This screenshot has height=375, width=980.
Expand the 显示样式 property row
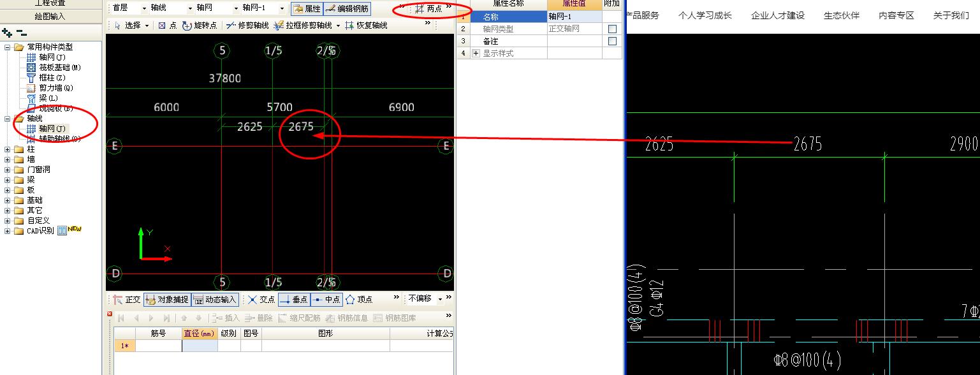(x=476, y=54)
